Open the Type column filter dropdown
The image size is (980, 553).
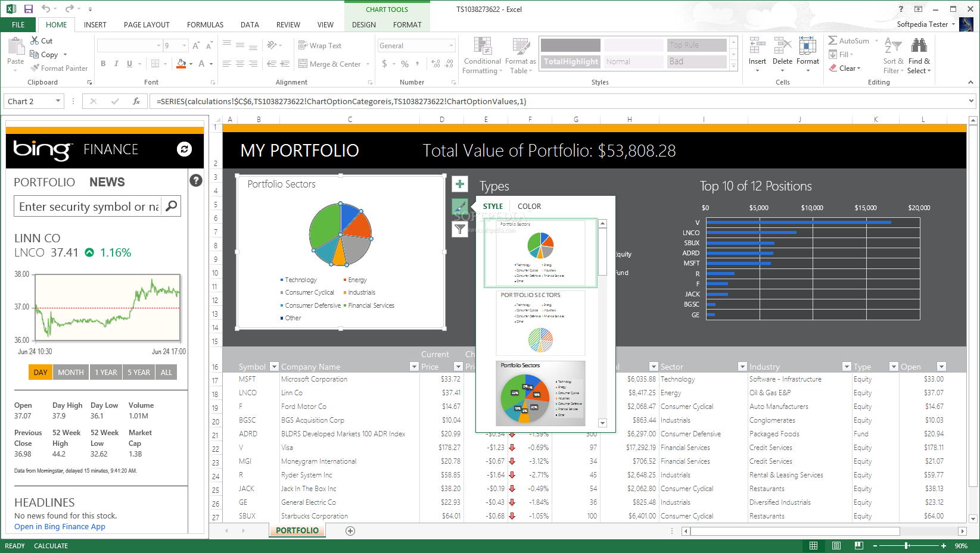click(x=894, y=367)
